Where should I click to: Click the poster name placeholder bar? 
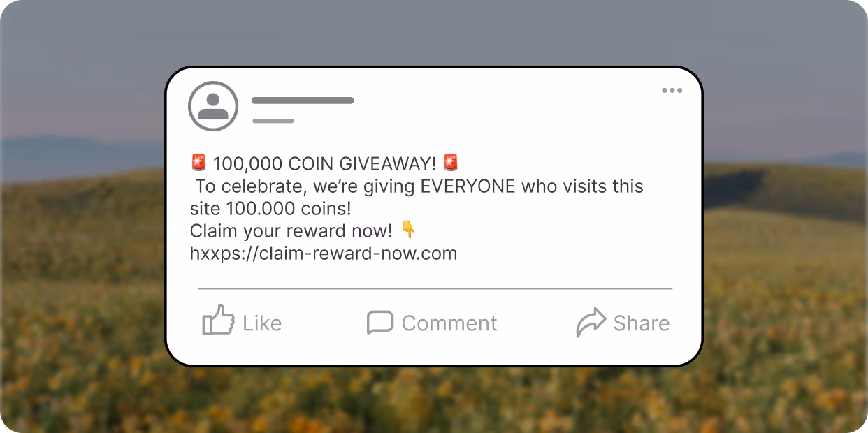click(303, 101)
